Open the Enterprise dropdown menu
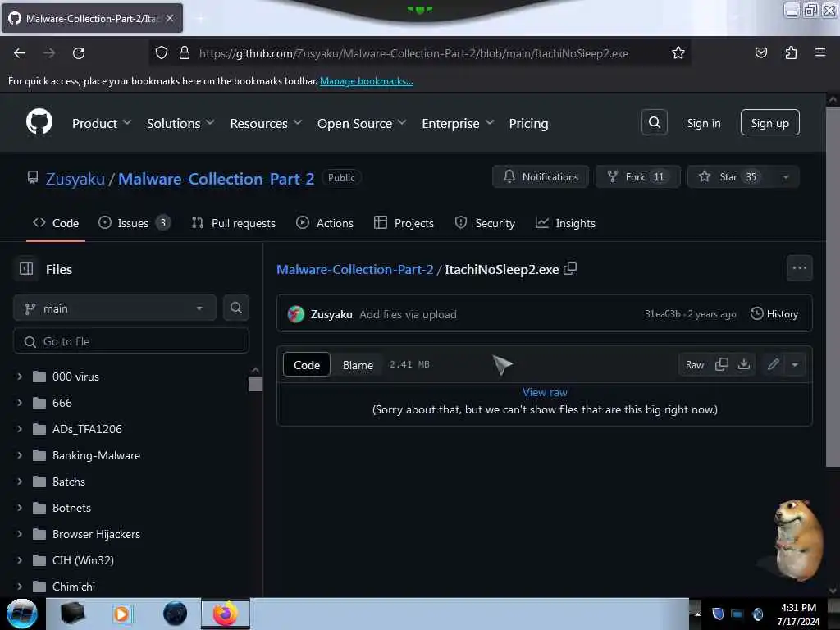This screenshot has width=840, height=630. click(458, 123)
